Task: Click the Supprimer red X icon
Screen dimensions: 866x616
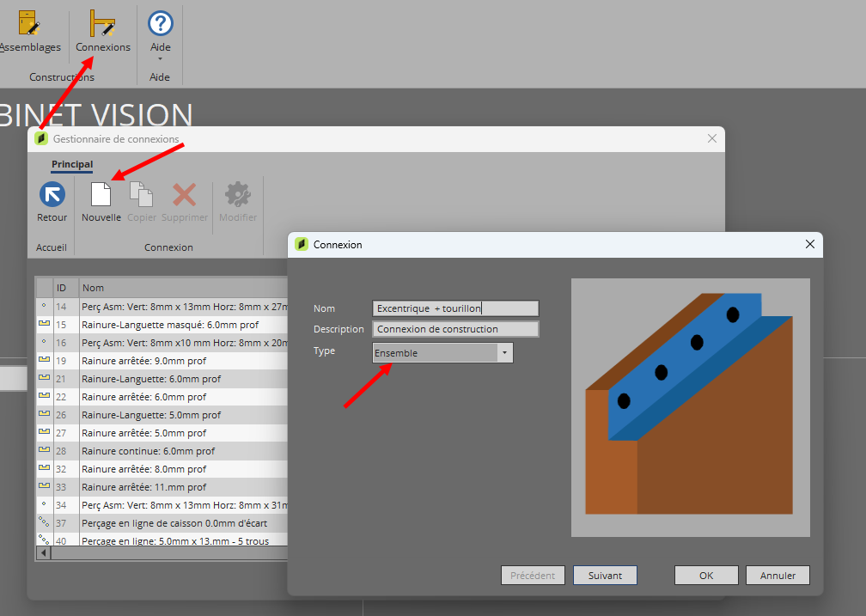Action: click(x=185, y=194)
